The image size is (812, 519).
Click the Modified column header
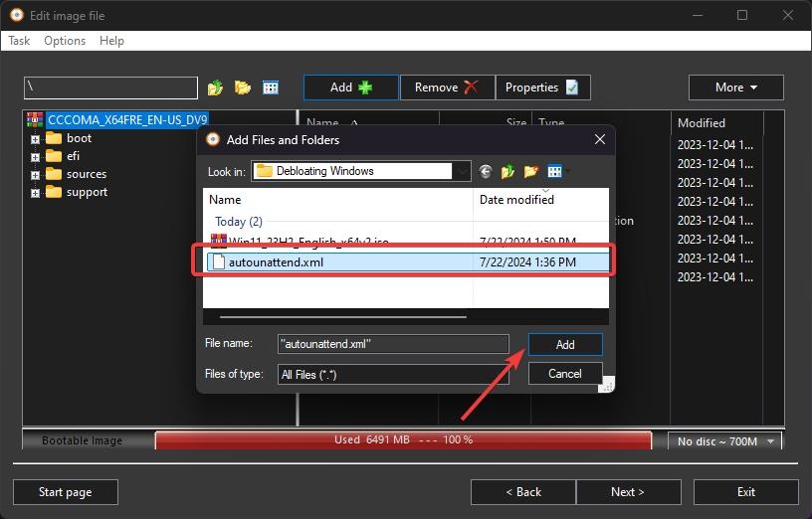pos(717,123)
